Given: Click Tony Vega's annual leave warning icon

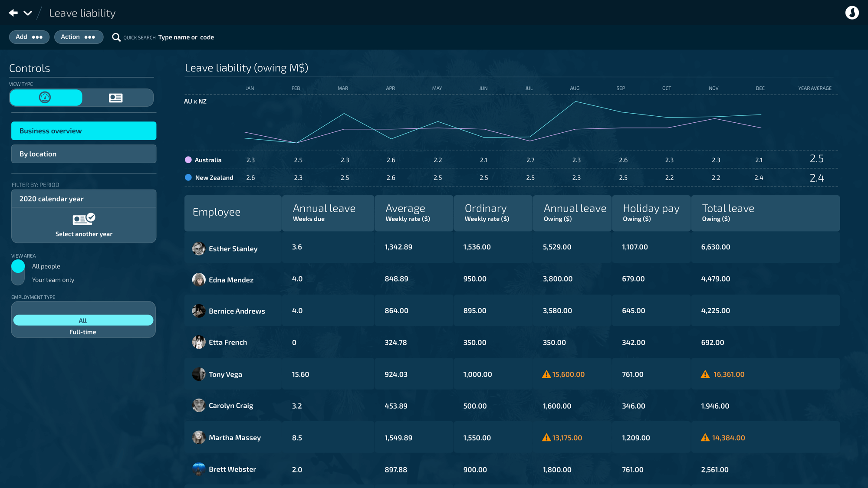Looking at the screenshot, I should point(546,374).
